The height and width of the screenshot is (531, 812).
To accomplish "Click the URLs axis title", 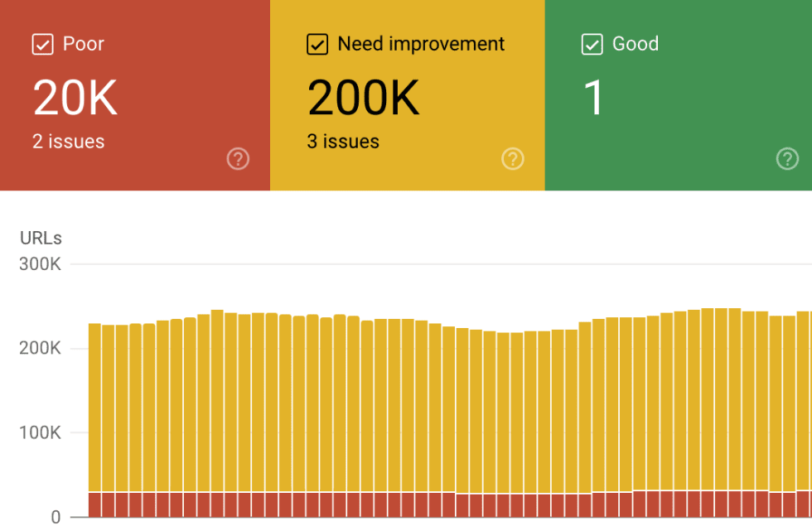I will [41, 238].
